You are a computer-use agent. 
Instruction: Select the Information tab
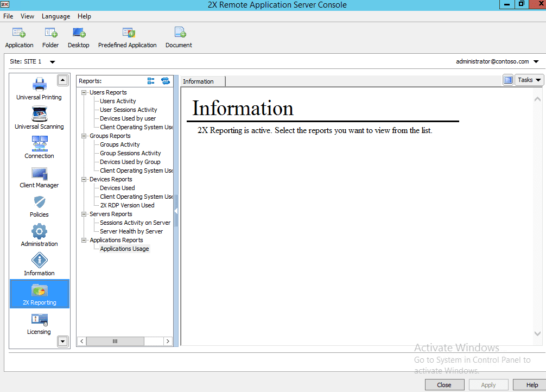[203, 81]
